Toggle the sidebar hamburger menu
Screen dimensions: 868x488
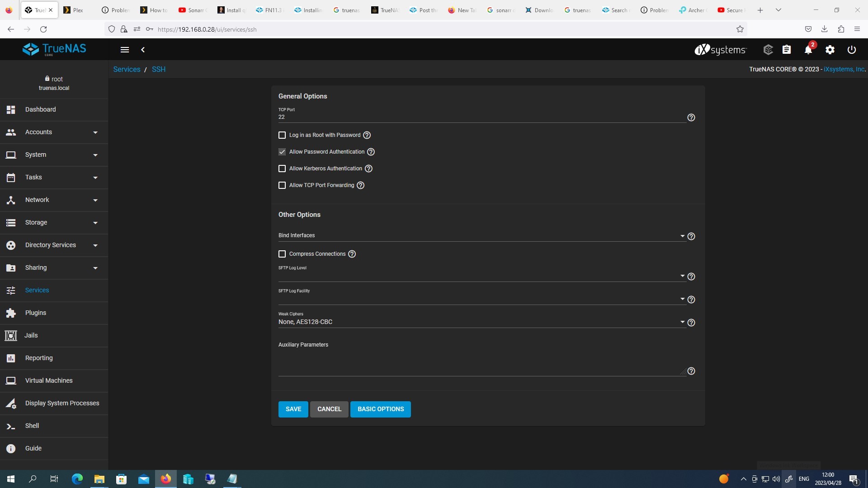coord(125,50)
